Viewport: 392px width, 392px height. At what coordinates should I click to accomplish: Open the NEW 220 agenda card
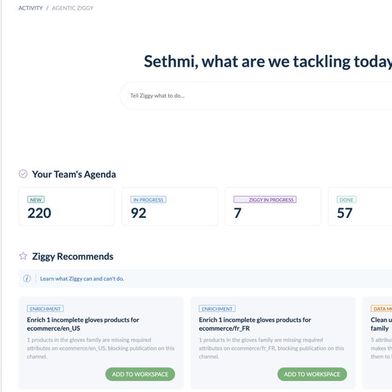pos(66,207)
